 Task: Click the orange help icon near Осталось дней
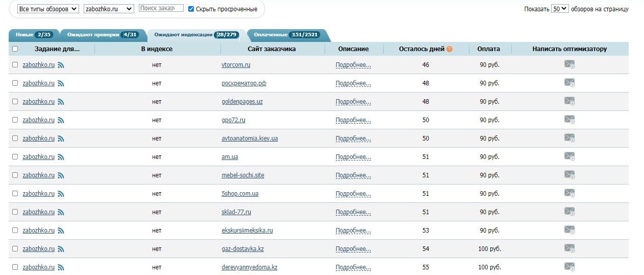[x=450, y=49]
